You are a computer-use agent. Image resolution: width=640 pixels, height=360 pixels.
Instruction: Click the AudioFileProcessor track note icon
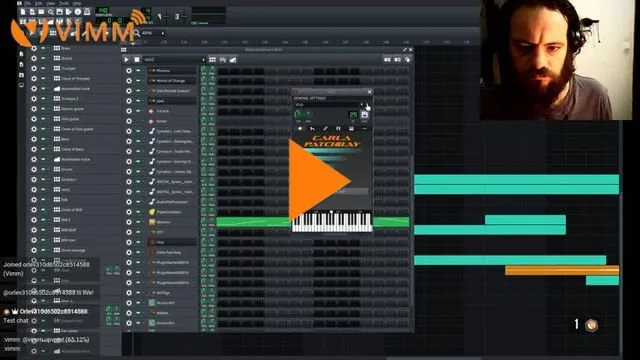coord(152,202)
